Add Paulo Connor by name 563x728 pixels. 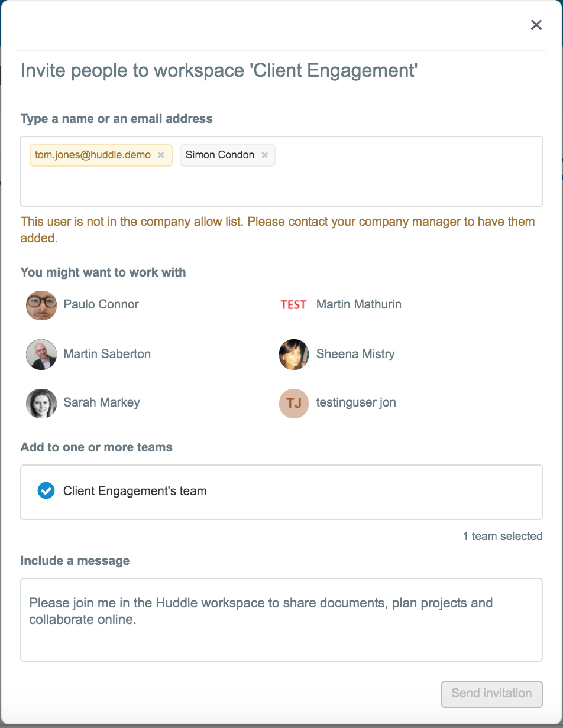[101, 305]
